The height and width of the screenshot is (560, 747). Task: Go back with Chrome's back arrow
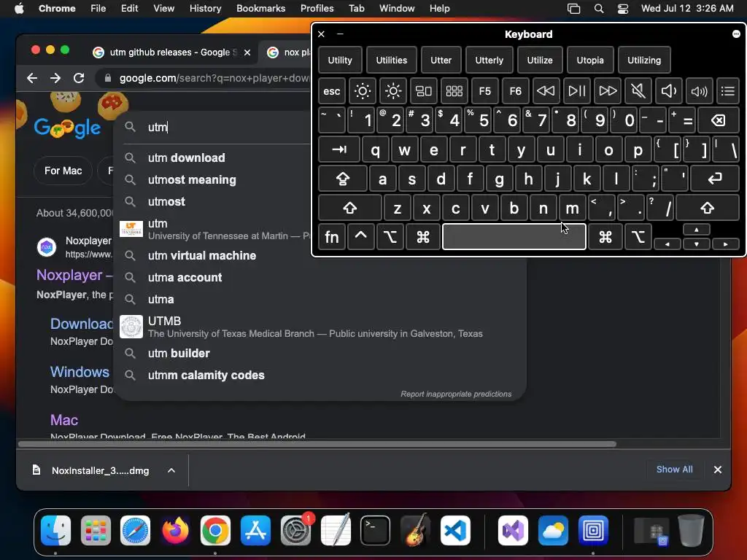32,78
